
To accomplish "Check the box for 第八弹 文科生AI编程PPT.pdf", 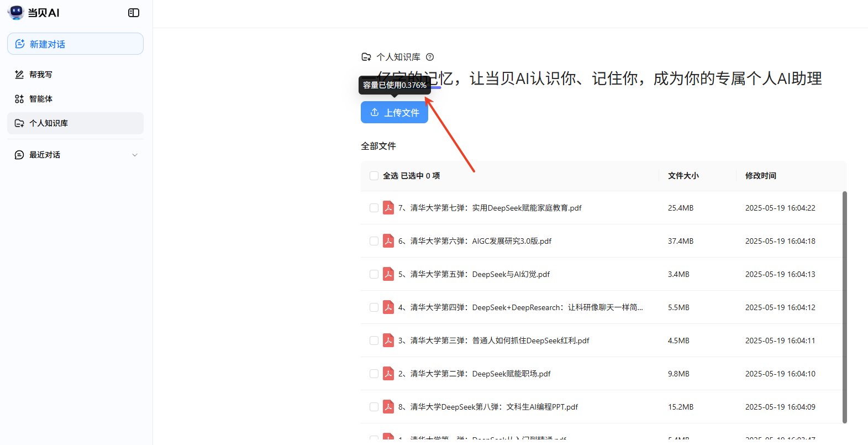I will [x=374, y=407].
